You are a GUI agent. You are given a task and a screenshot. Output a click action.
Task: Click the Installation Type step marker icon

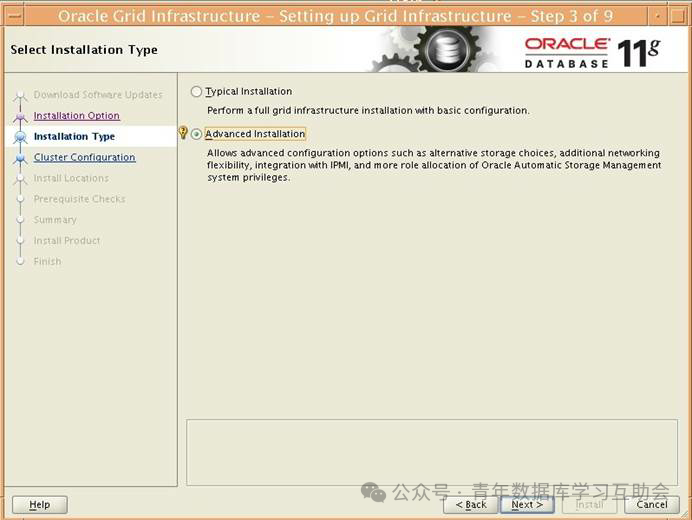[x=20, y=137]
